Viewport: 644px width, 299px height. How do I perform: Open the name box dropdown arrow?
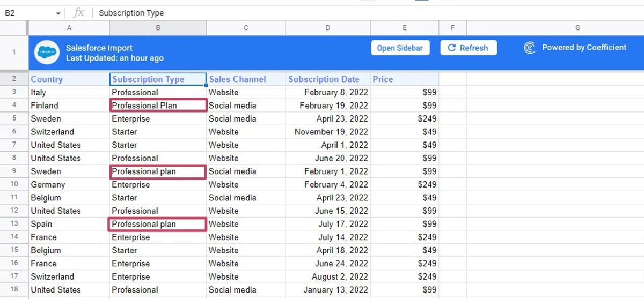tap(58, 13)
